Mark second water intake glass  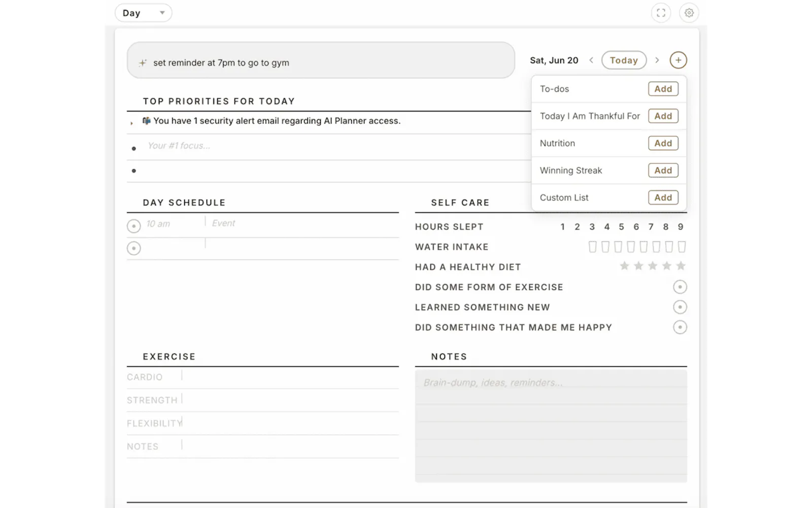click(x=605, y=247)
